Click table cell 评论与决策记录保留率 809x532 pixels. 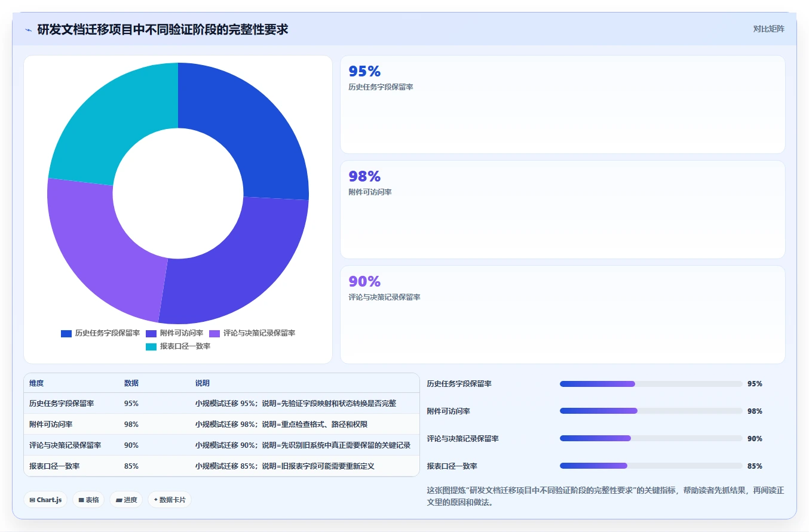click(x=65, y=445)
